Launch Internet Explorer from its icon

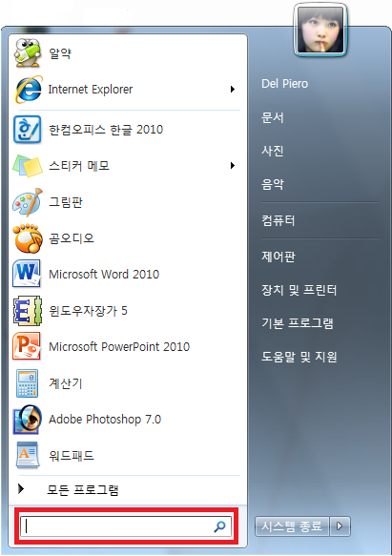coord(28,90)
